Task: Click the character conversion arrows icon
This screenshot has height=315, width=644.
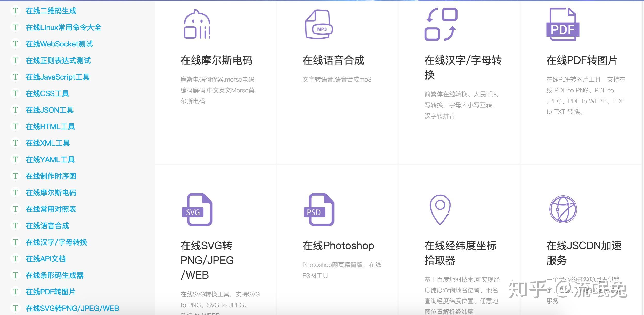Action: (x=441, y=25)
